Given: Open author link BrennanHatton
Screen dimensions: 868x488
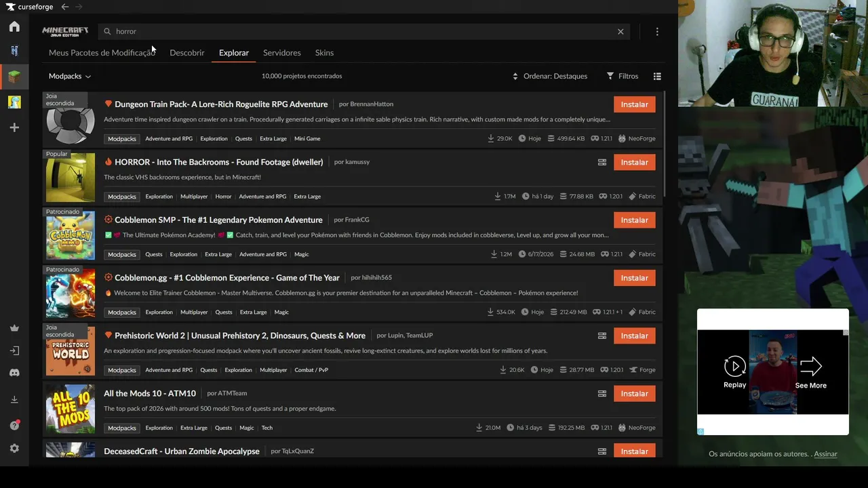Looking at the screenshot, I should coord(372,104).
